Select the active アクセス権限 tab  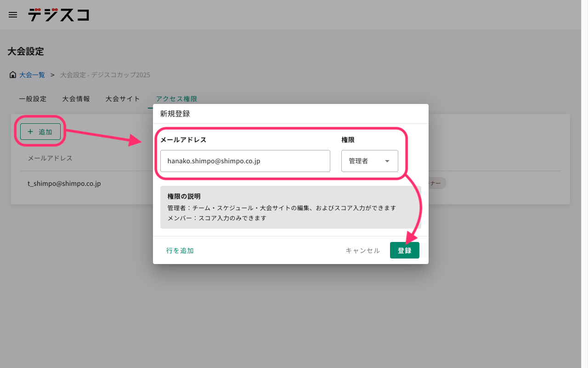coord(176,98)
